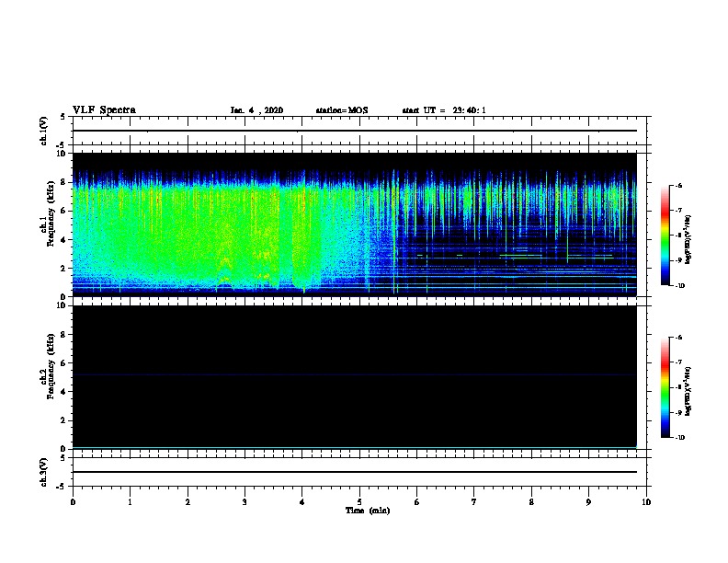Image resolution: width=728 pixels, height=563 pixels.
Task: Click the "-6" label on ch.1 colorbar
Action: pyautogui.click(x=678, y=185)
